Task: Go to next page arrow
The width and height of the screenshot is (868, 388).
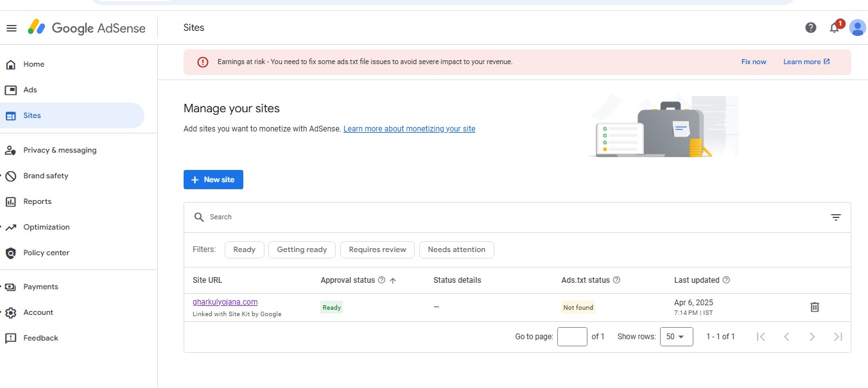Action: (x=812, y=337)
